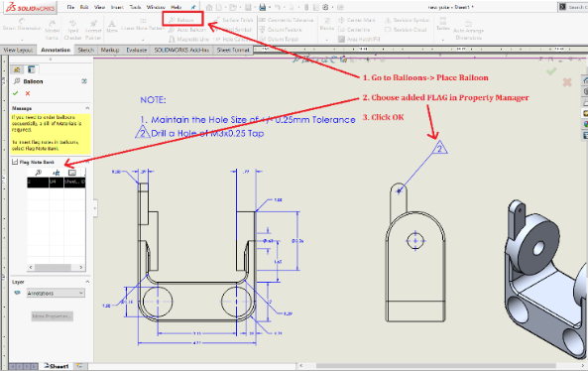Expand the Linear Note Pattern dropdown arrow
The width and height of the screenshot is (588, 371).
coord(143,40)
